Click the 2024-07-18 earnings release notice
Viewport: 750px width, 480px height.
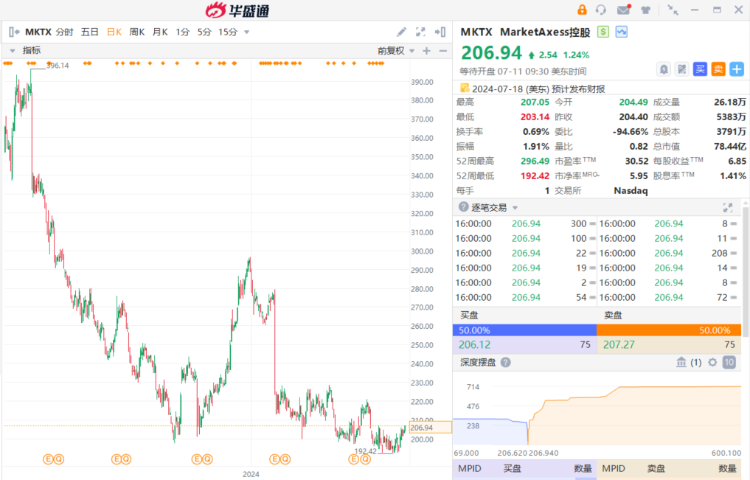(539, 89)
